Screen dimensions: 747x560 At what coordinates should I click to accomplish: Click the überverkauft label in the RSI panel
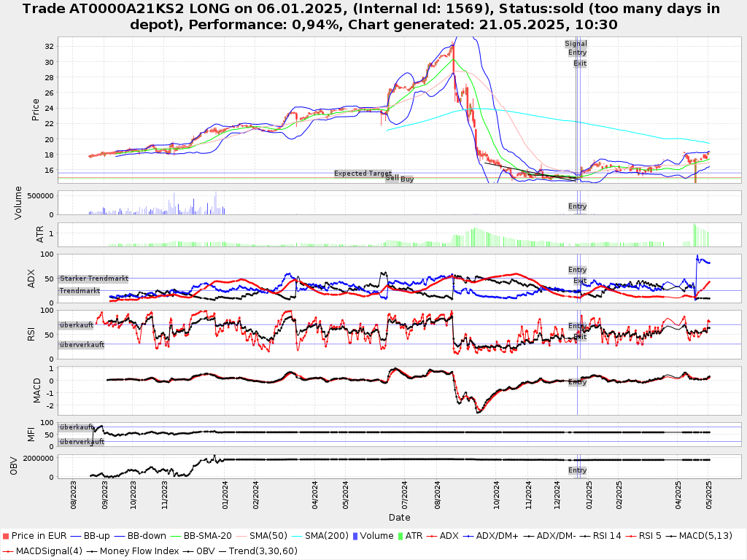tap(82, 345)
